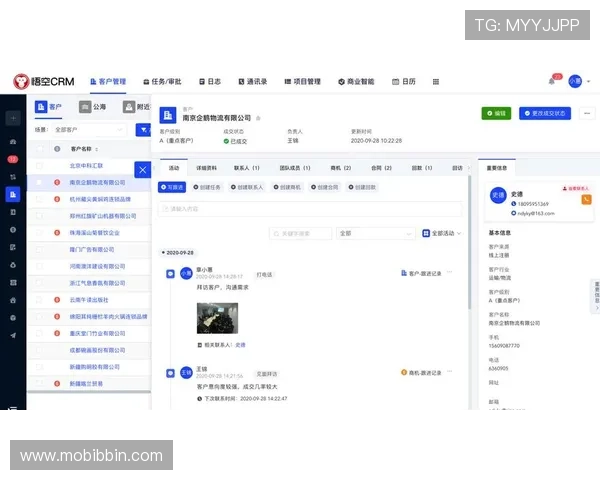Image resolution: width=600 pixels, height=480 pixels.
Task: Open the 全部 filter dropdown in activity
Action: (x=375, y=233)
